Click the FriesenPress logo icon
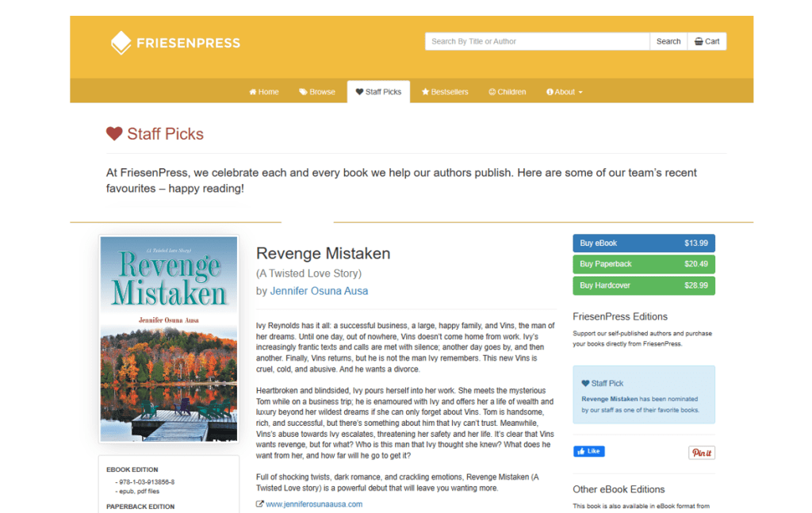Screen dimensions: 812x513 pos(121,42)
